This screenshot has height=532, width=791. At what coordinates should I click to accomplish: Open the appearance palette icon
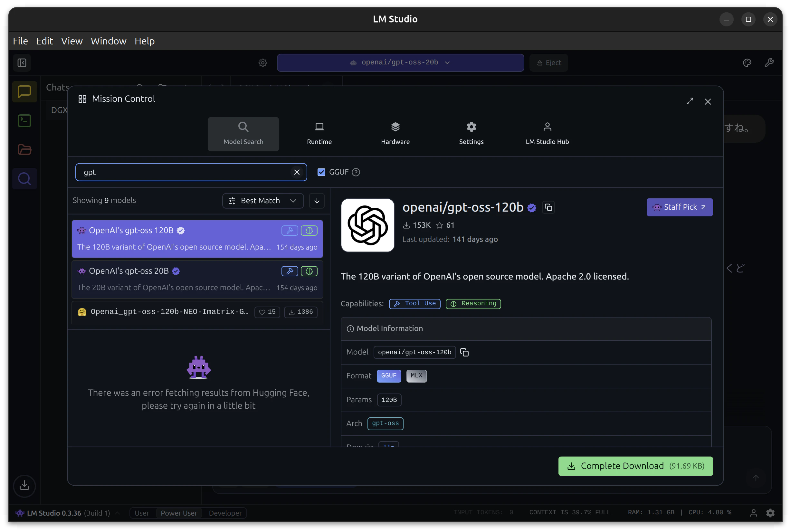coord(747,63)
